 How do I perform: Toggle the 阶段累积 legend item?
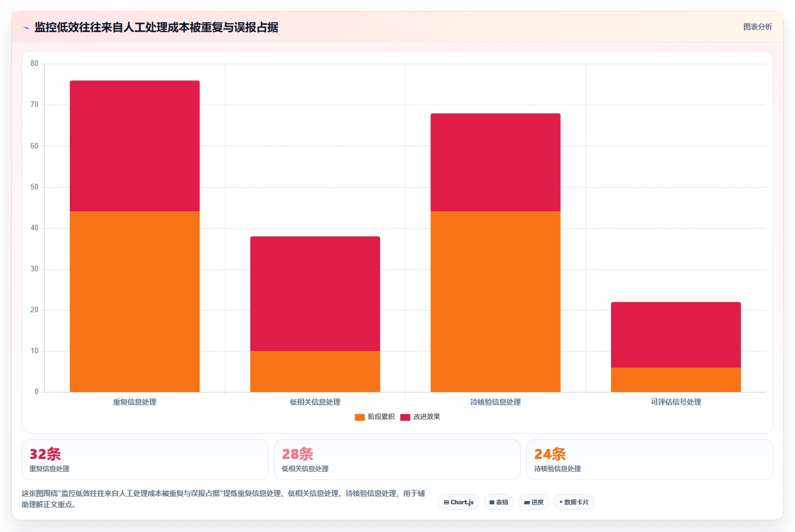[x=375, y=417]
